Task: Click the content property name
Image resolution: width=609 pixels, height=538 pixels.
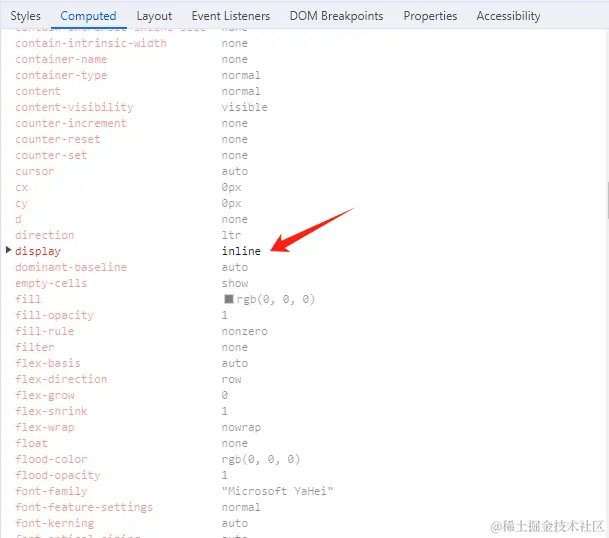Action: pos(38,91)
